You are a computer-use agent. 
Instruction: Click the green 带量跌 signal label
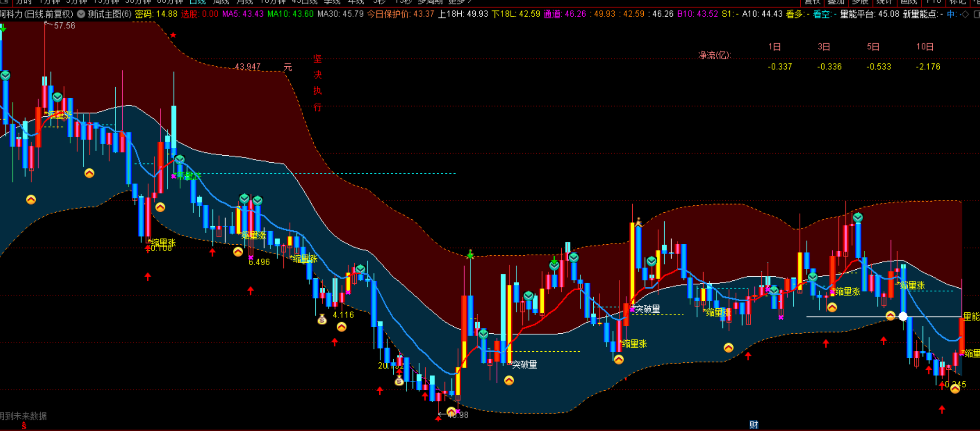point(188,176)
